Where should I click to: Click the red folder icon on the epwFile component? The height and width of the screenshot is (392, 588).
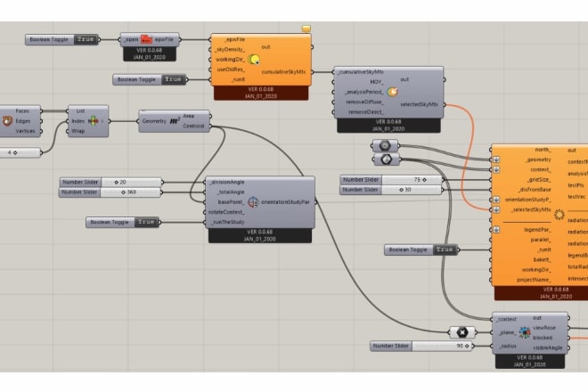pos(146,39)
